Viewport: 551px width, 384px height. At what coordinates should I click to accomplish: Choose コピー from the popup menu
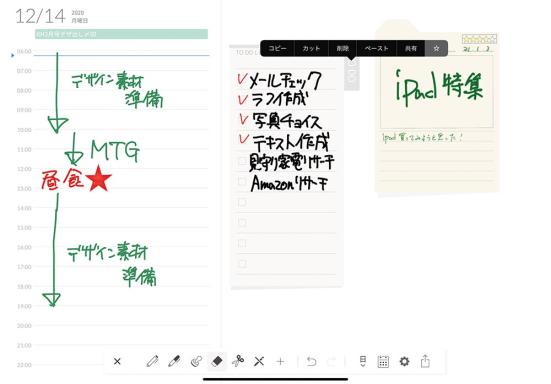(278, 48)
